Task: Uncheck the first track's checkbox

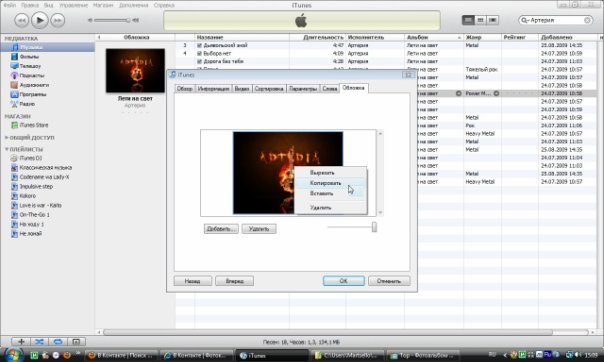Action: 200,45
